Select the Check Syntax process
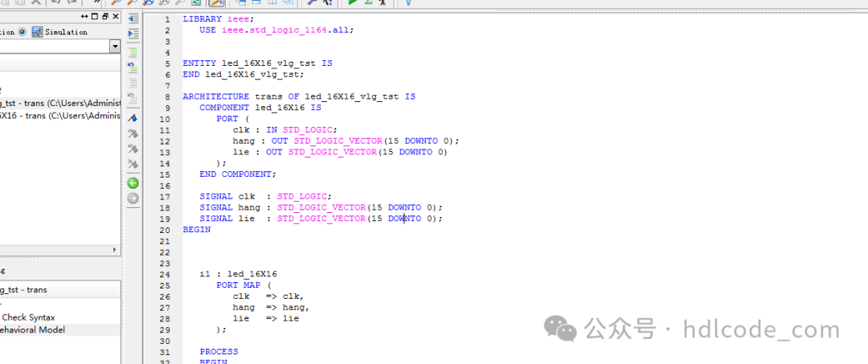The image size is (868, 364). click(x=29, y=317)
